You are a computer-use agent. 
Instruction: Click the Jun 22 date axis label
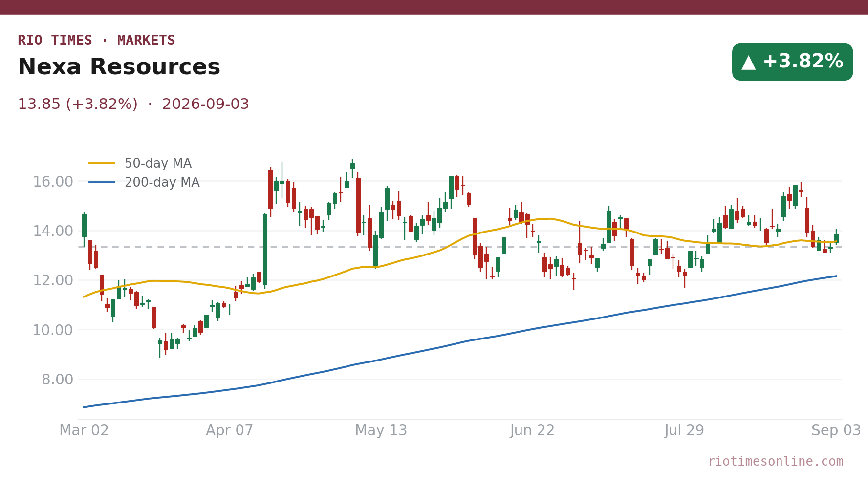pyautogui.click(x=533, y=431)
